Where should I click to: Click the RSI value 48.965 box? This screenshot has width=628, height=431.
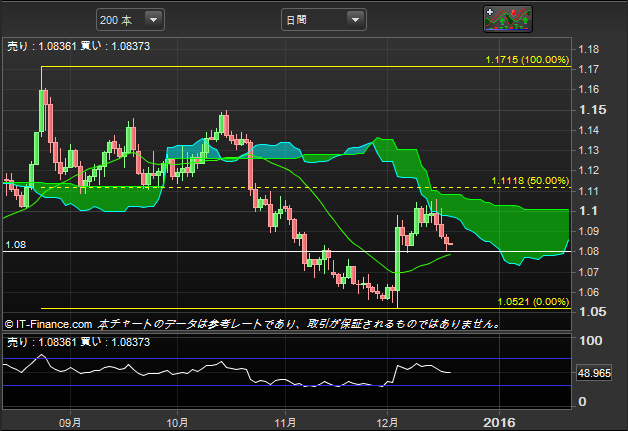pos(594,373)
